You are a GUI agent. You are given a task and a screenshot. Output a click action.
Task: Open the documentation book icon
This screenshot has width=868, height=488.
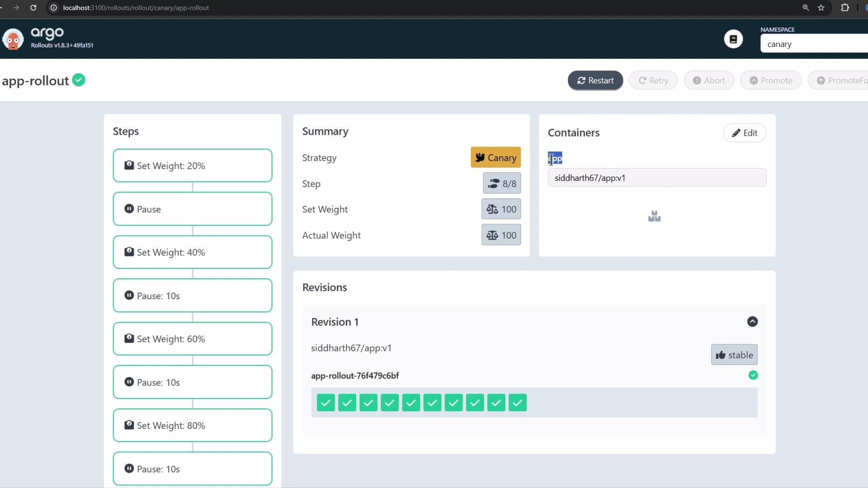point(733,39)
